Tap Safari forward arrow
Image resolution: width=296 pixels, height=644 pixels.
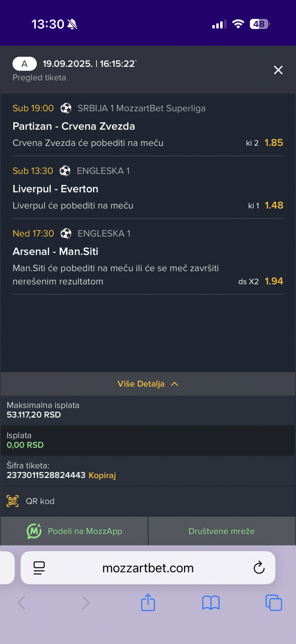click(x=86, y=603)
